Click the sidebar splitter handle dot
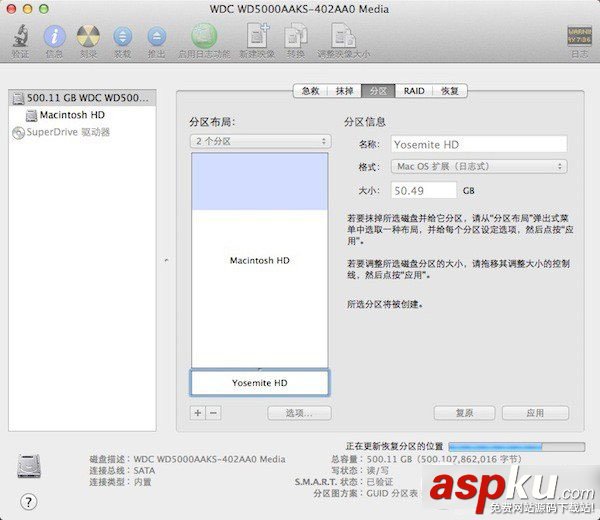The height and width of the screenshot is (520, 600). (166, 260)
